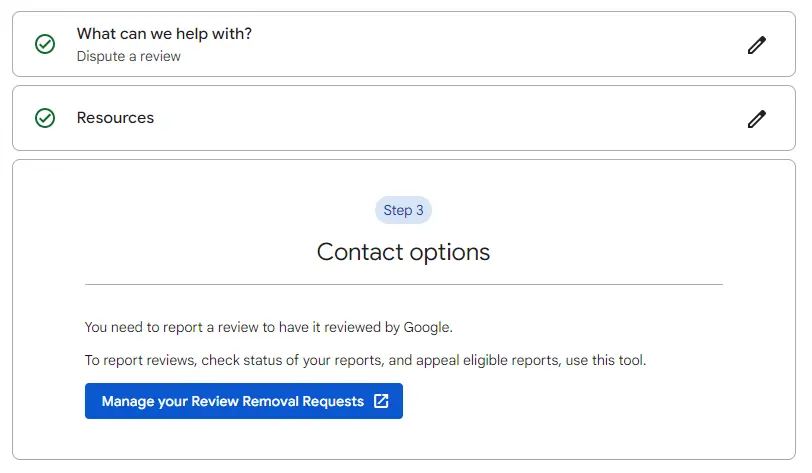Click the horizontal divider below Contact options
The image size is (812, 473).
pyautogui.click(x=403, y=285)
